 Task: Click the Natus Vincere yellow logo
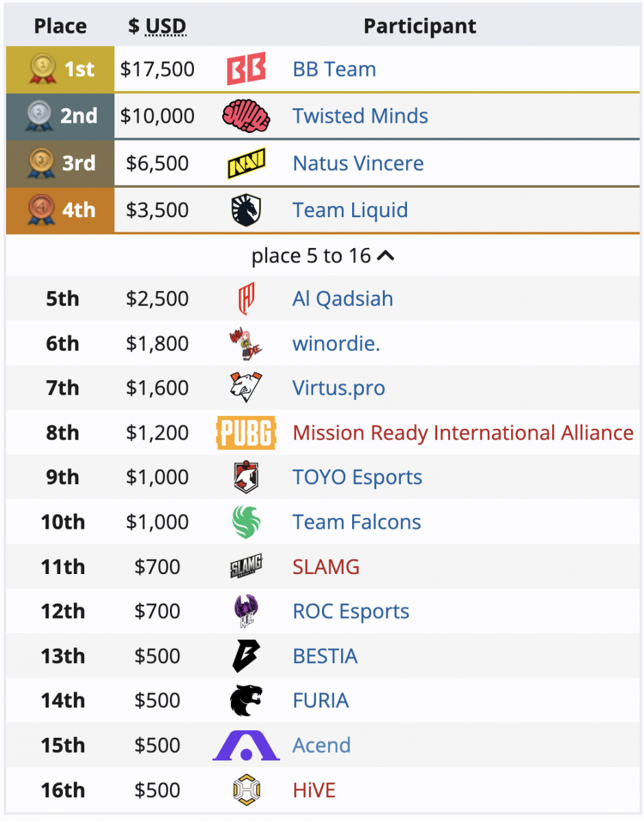coord(246,163)
